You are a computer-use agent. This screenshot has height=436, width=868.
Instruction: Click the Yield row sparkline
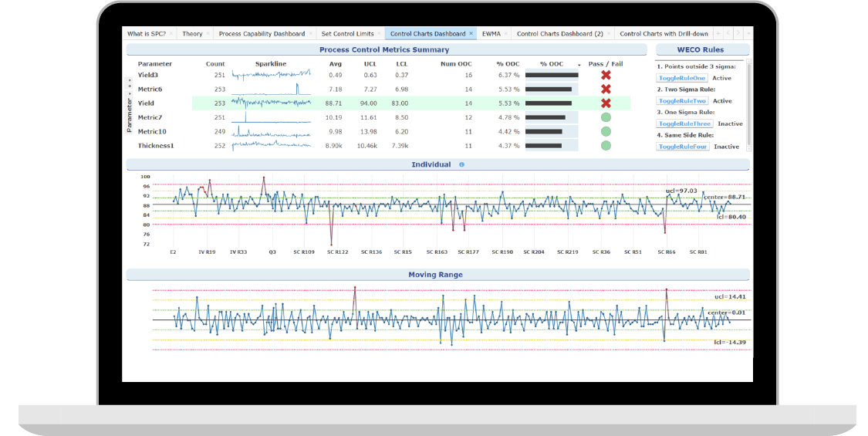(272, 103)
